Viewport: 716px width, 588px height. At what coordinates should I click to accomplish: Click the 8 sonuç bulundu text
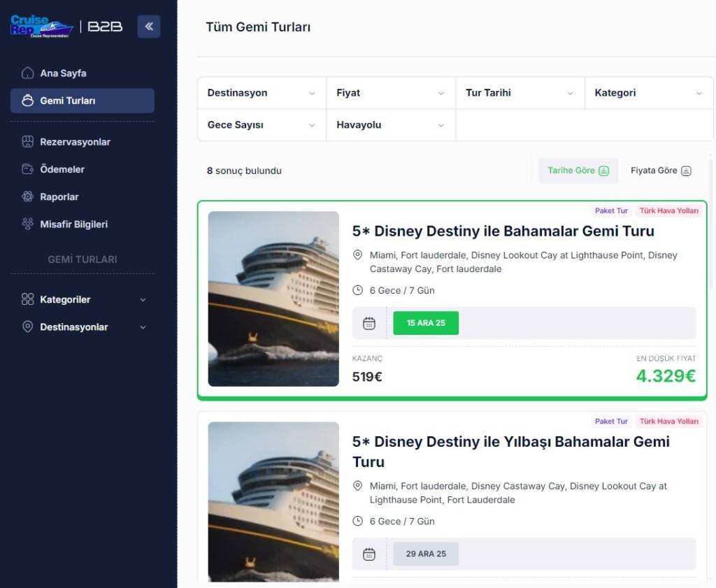click(244, 171)
